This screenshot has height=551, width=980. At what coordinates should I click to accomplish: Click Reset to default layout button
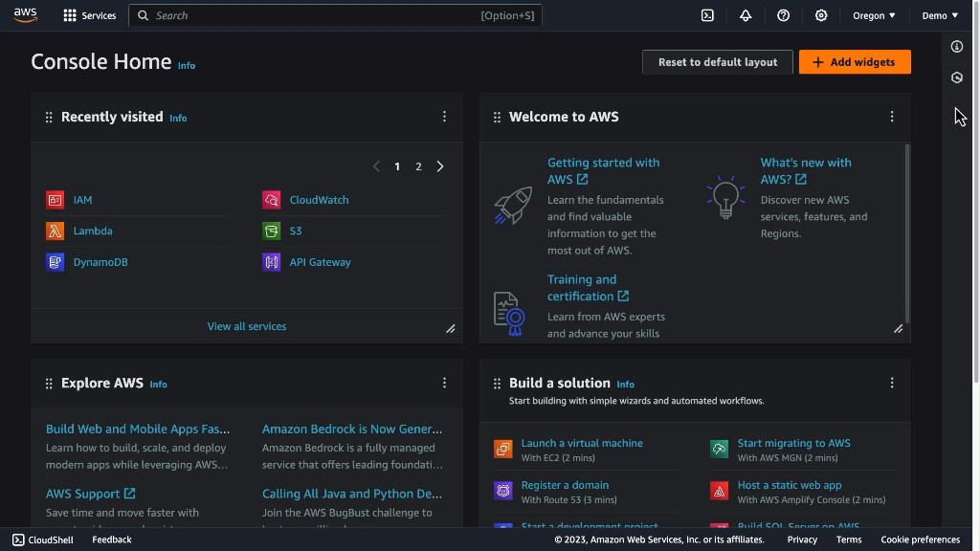pos(717,62)
